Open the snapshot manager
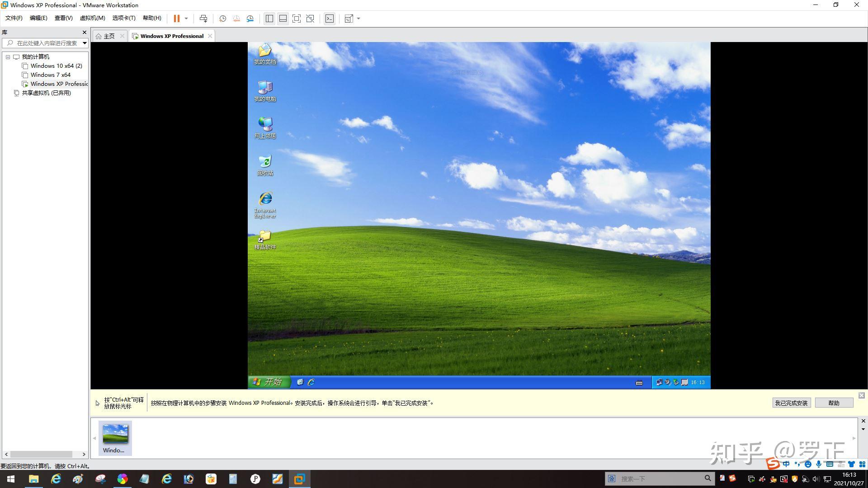 pyautogui.click(x=250, y=19)
